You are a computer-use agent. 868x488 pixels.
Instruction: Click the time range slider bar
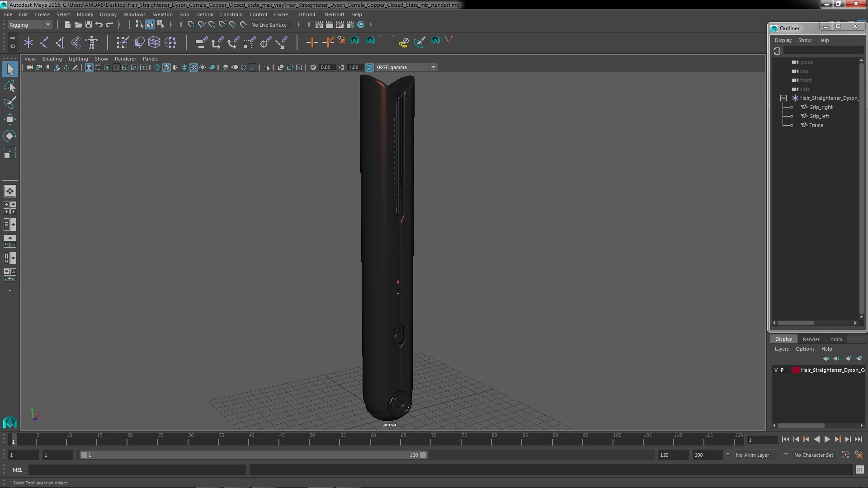(x=253, y=455)
